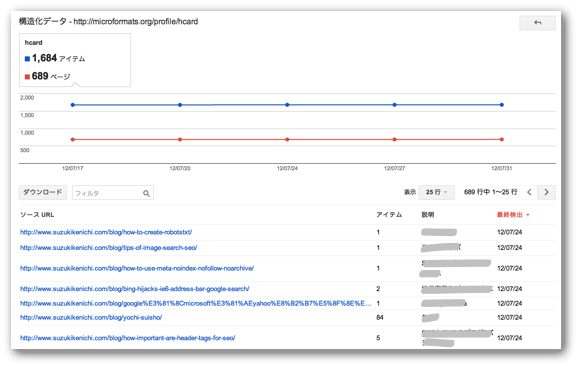
Task: Click blue data point at 12/07/17
Action: [x=73, y=105]
